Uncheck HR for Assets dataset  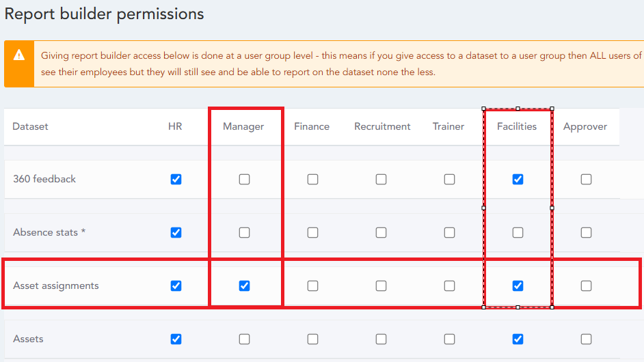(x=176, y=339)
